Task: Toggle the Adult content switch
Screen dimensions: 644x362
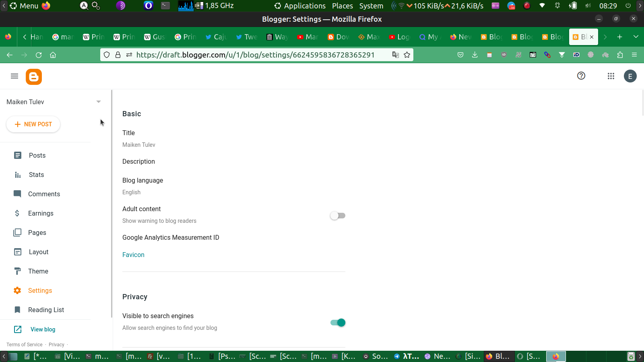Action: point(338,216)
